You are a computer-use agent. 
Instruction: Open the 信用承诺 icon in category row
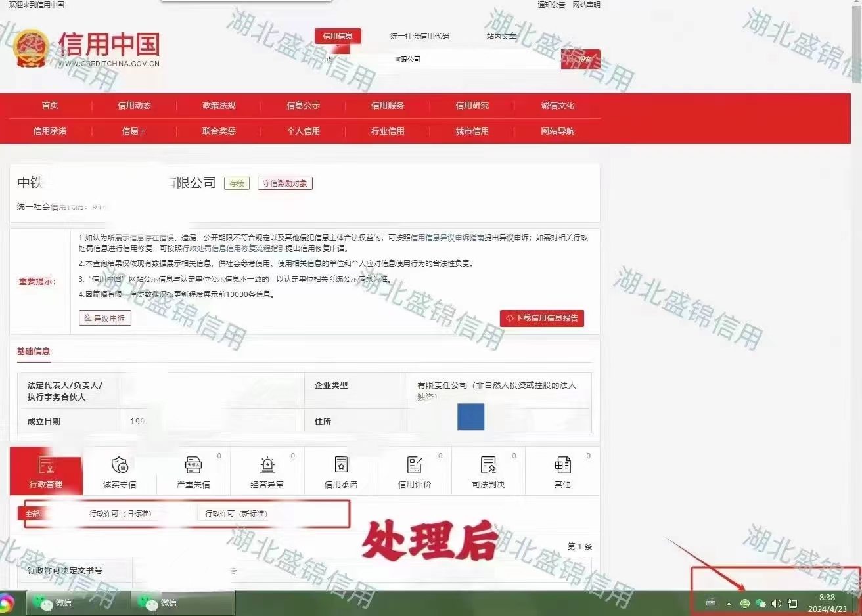[341, 466]
